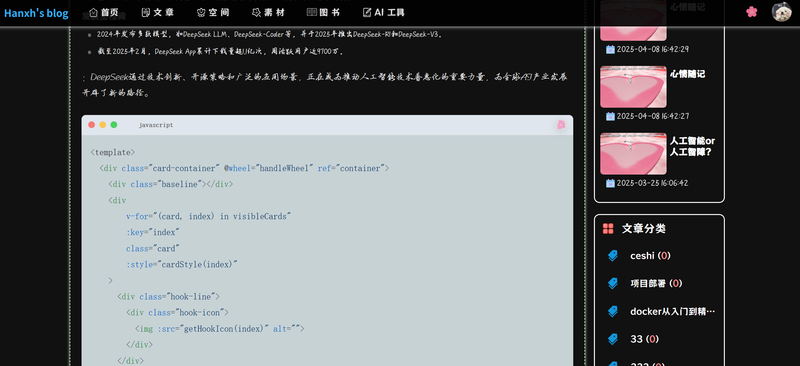The height and width of the screenshot is (366, 800).
Task: Click the pink sakura flower icon
Action: (x=752, y=12)
